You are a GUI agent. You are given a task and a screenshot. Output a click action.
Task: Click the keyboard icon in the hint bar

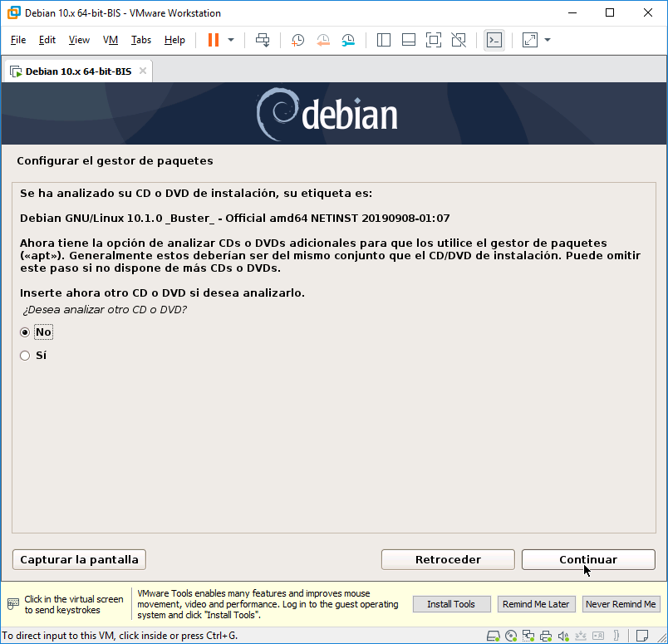[13, 604]
